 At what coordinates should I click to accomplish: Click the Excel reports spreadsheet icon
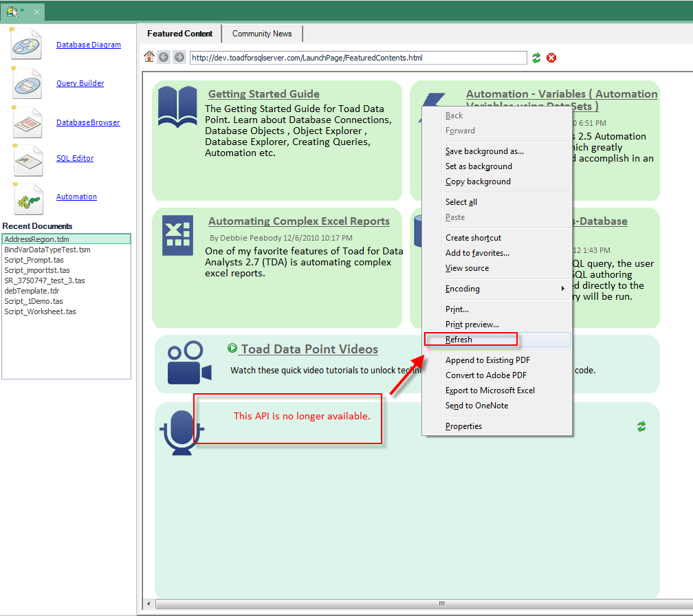pyautogui.click(x=177, y=236)
